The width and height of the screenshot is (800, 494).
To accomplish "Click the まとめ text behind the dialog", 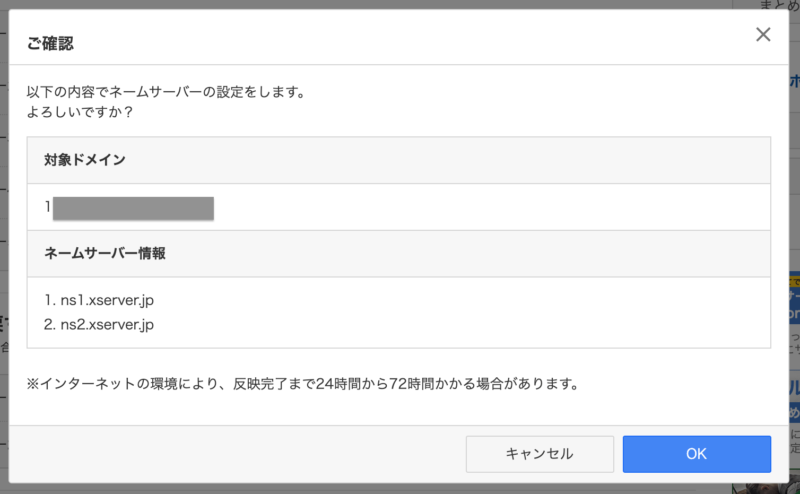I will point(779,5).
